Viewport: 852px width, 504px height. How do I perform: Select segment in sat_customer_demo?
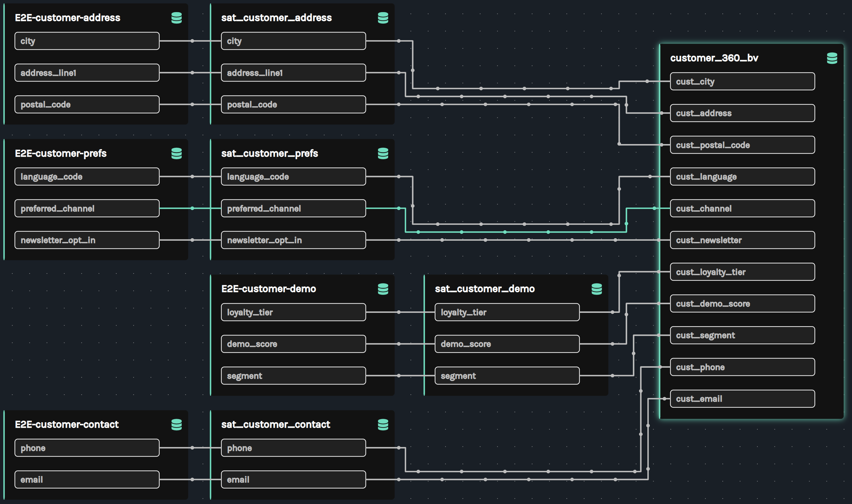507,376
